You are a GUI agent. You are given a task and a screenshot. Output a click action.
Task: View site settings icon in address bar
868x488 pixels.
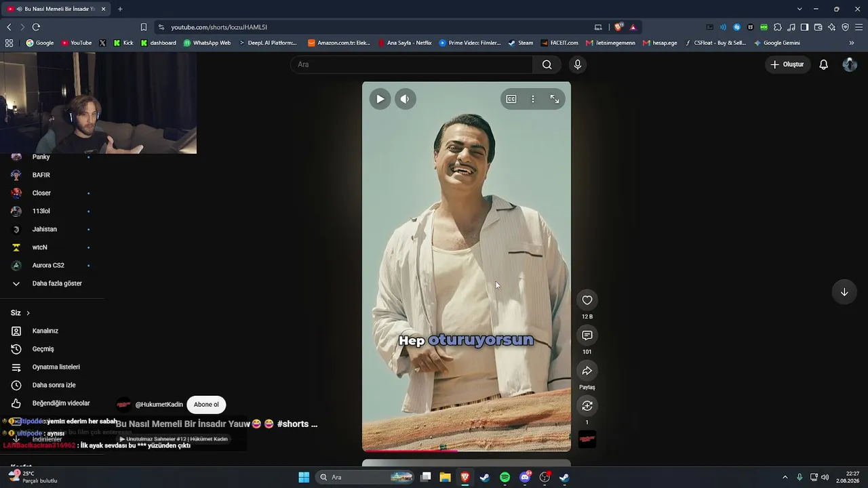161,27
